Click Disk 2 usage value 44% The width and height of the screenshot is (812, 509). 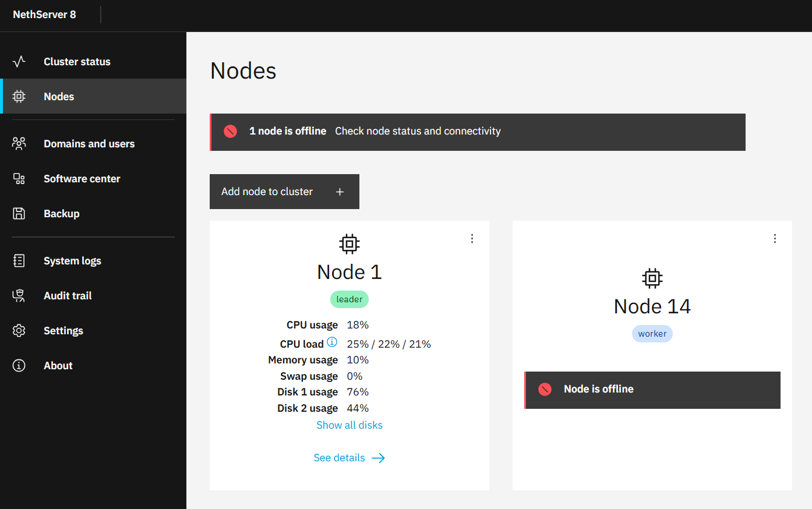pyautogui.click(x=358, y=408)
